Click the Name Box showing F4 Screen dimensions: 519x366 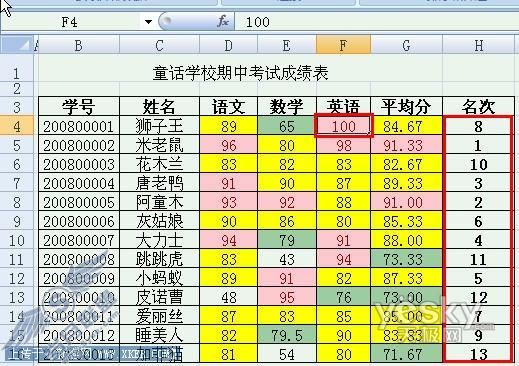click(x=70, y=22)
